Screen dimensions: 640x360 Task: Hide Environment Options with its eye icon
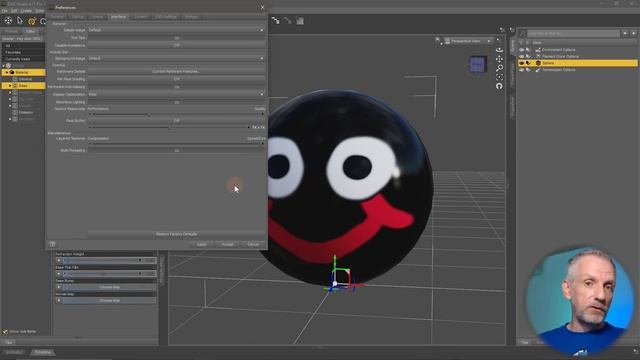pos(521,50)
